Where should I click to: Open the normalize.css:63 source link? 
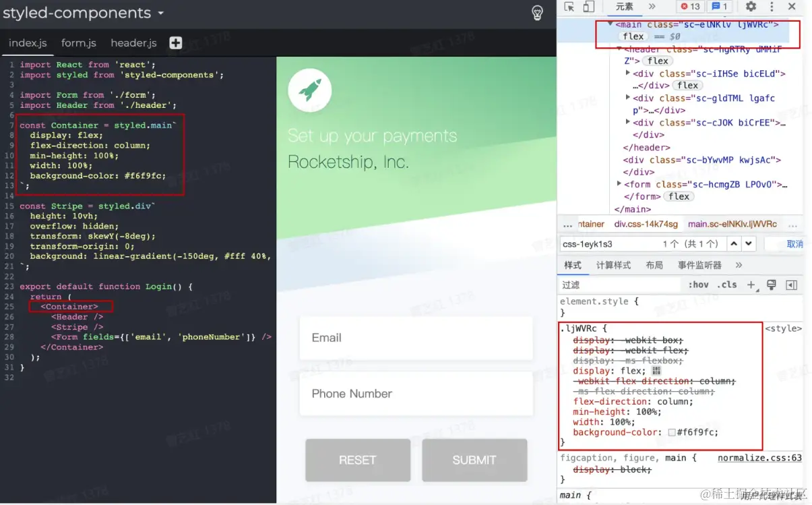(759, 458)
